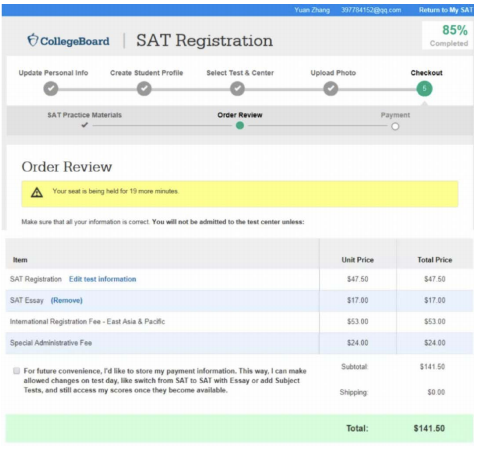Click SAT Essay total price $17.00
Viewport: 479px width, 450px height.
[x=435, y=300]
